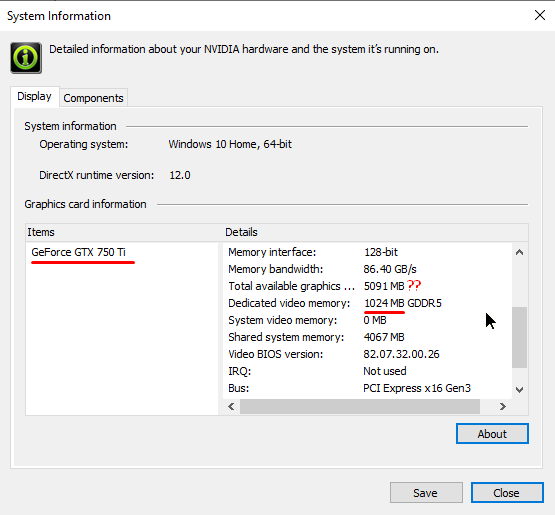
Task: Click the 5091 MB value
Action: 384,286
